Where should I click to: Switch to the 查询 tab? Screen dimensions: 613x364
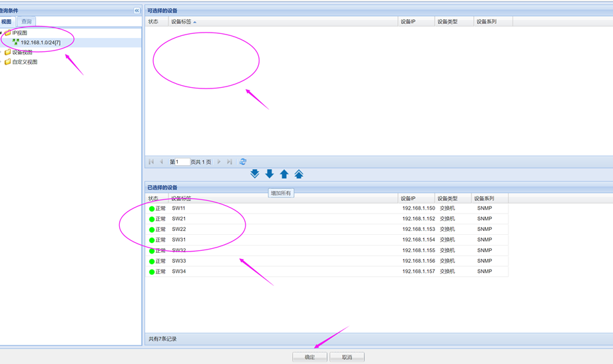click(x=26, y=21)
